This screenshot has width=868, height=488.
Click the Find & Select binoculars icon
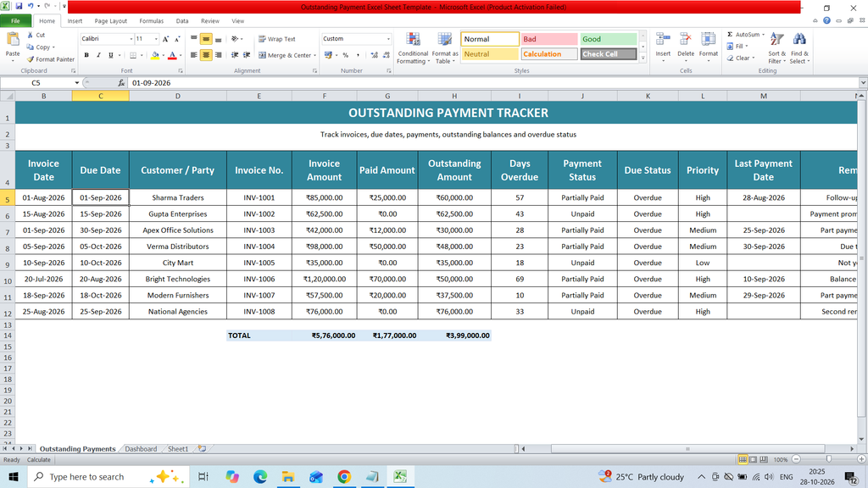coord(799,40)
